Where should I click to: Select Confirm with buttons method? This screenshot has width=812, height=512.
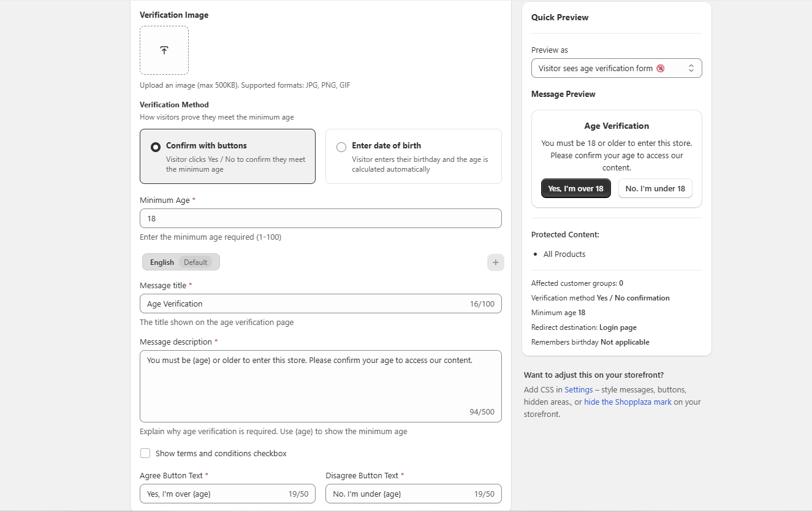[227, 156]
